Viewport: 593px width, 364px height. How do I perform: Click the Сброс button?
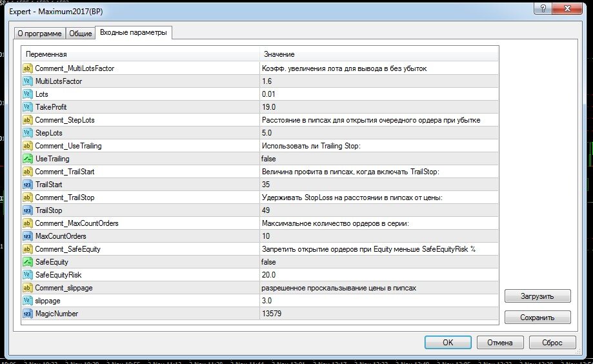[552, 343]
